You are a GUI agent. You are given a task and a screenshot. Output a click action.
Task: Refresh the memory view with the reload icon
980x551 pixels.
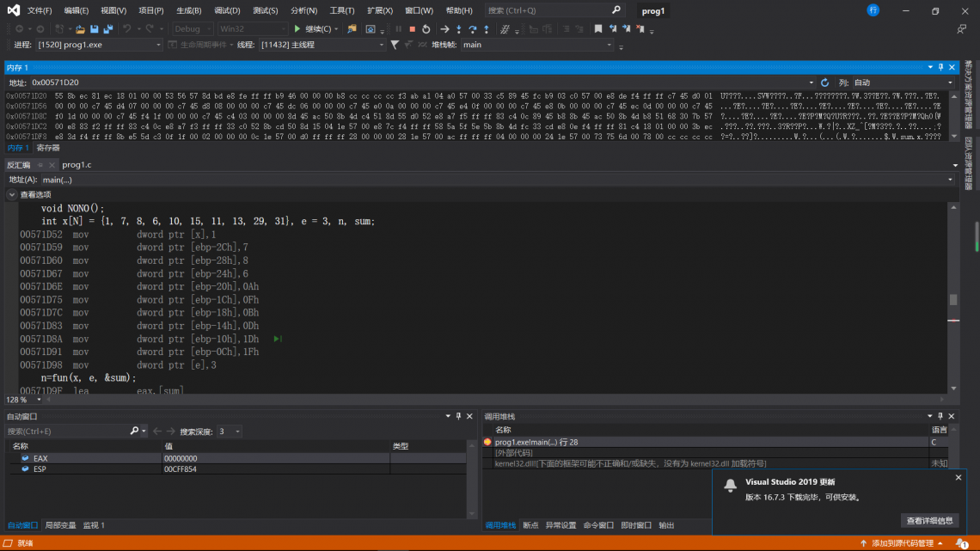825,83
